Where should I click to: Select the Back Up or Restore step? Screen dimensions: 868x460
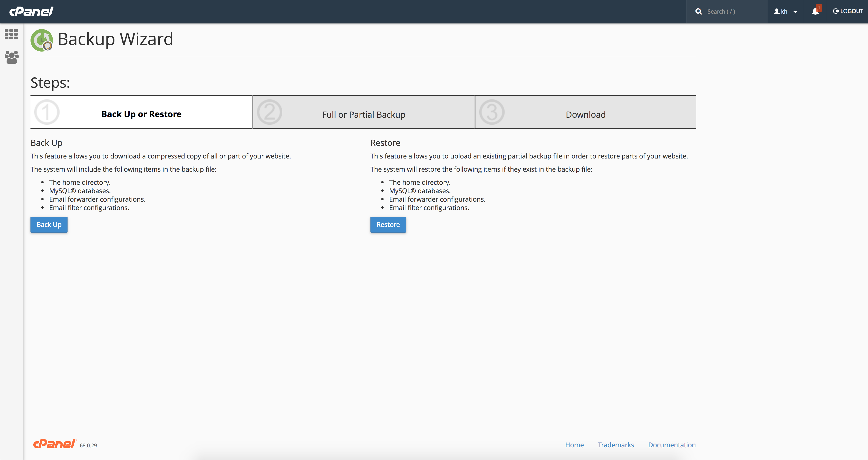142,112
